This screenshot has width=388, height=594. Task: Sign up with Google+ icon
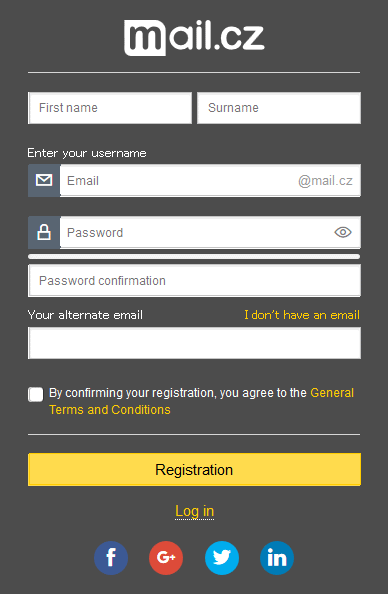(166, 558)
